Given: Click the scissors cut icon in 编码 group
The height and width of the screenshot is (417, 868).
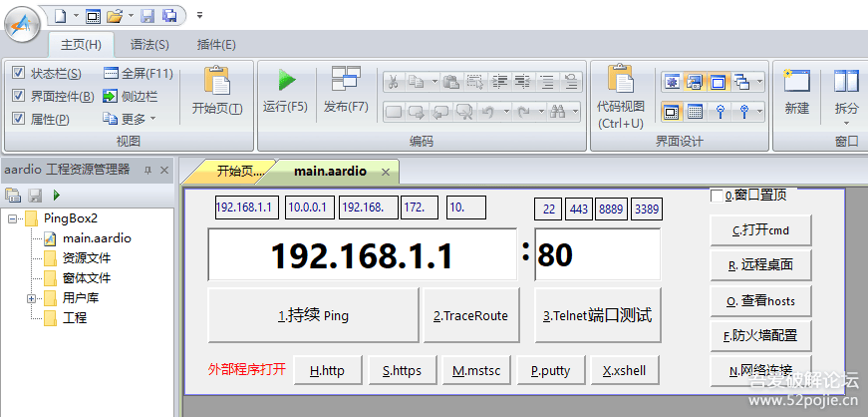Looking at the screenshot, I should pyautogui.click(x=393, y=82).
